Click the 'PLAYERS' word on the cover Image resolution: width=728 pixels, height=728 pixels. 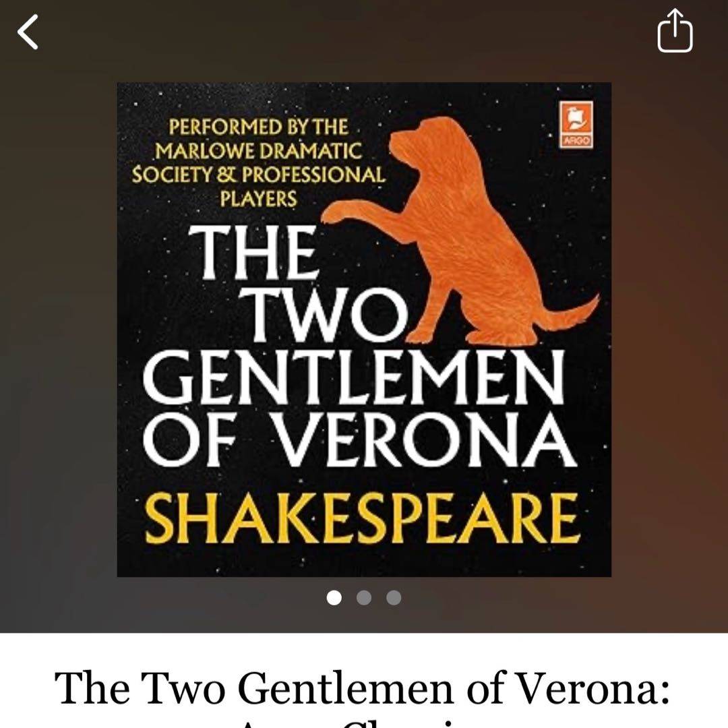coord(259,199)
